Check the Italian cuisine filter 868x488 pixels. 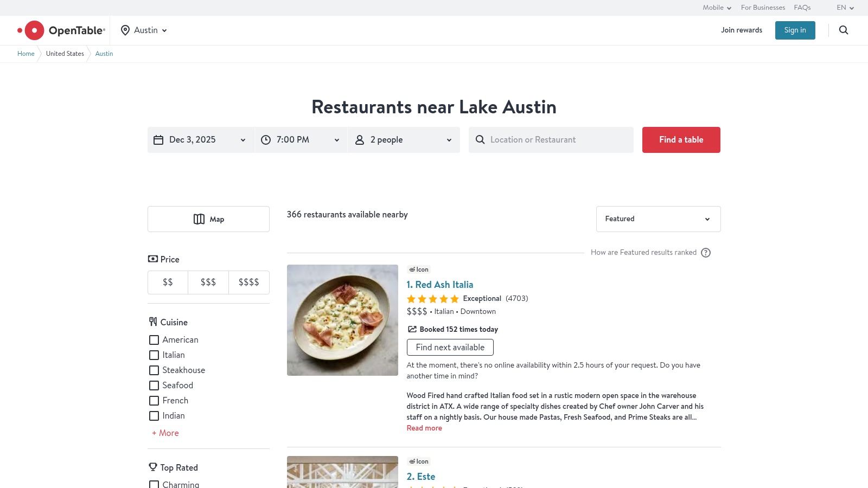(x=154, y=355)
